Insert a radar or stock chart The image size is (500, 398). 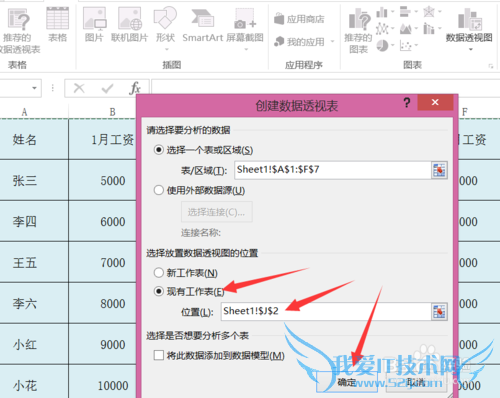pos(429,12)
